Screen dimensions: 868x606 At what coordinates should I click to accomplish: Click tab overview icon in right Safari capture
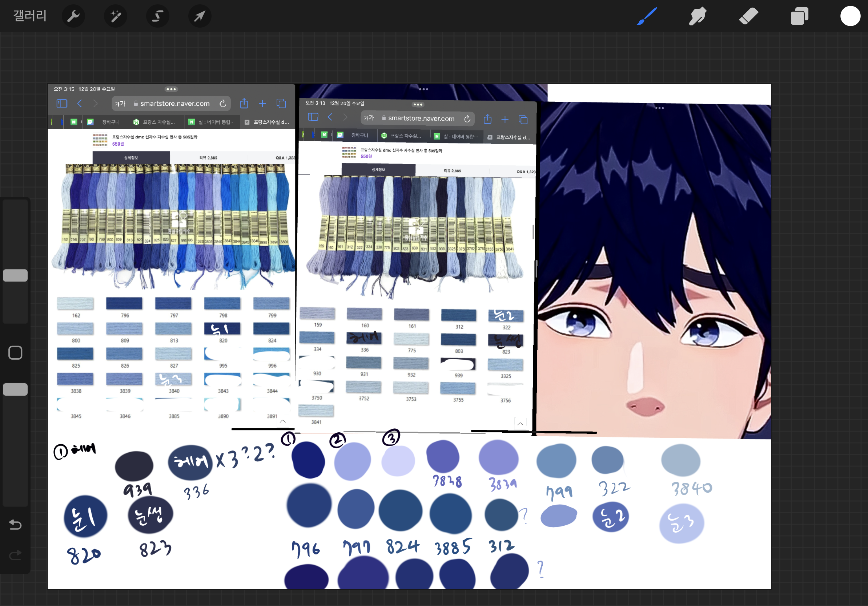pyautogui.click(x=523, y=120)
